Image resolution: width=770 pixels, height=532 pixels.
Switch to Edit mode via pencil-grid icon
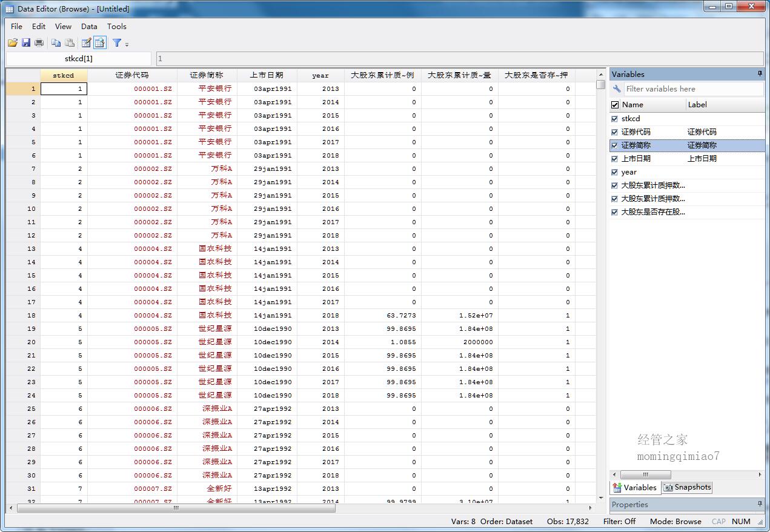point(86,42)
